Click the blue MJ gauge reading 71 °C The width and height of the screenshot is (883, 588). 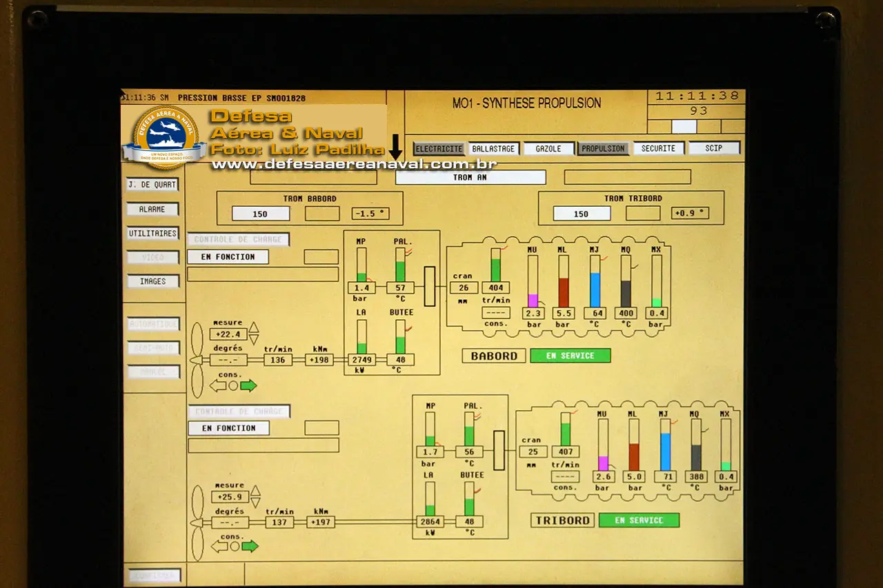click(x=666, y=445)
